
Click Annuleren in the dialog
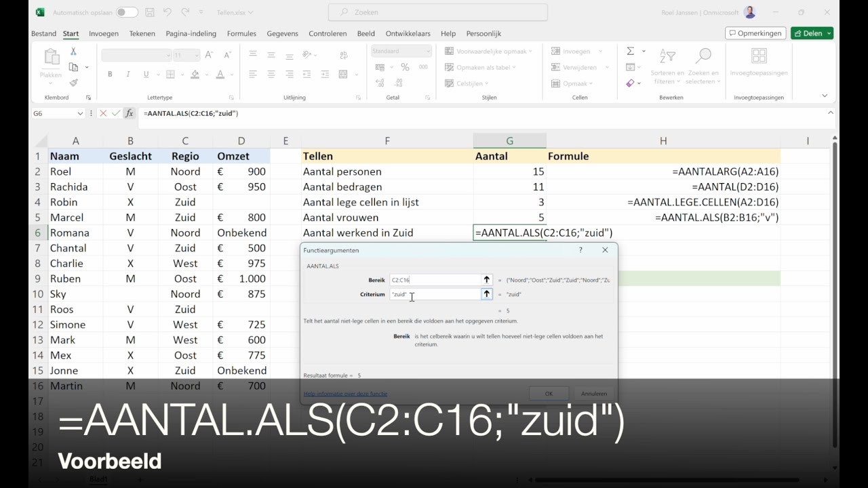(x=594, y=393)
